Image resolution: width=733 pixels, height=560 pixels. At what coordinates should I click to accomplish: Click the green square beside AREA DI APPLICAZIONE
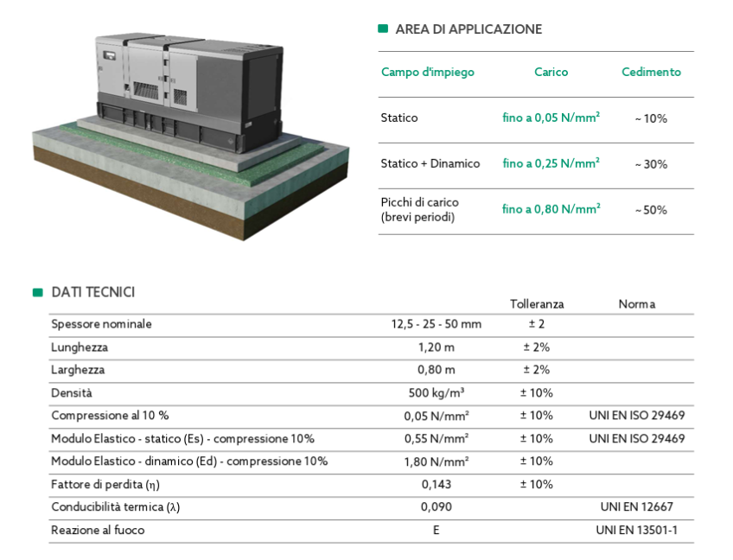[383, 29]
